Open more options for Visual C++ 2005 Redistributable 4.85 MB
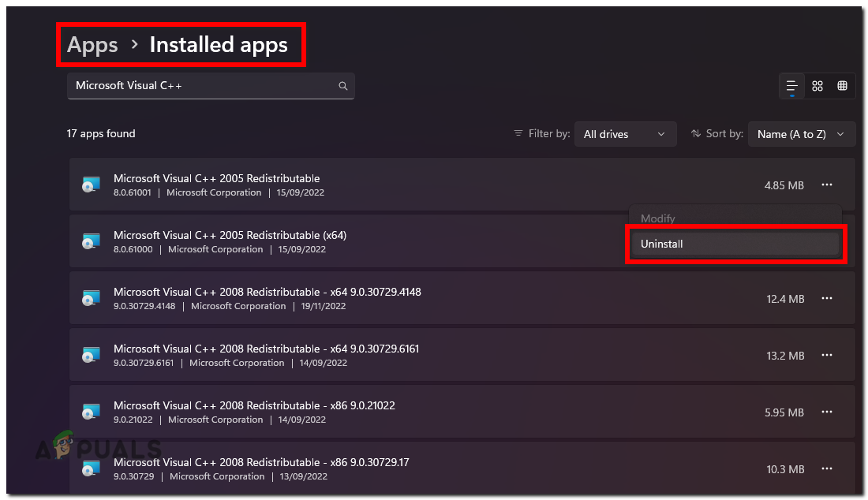Screen dimensions: 868x500 click(x=826, y=185)
